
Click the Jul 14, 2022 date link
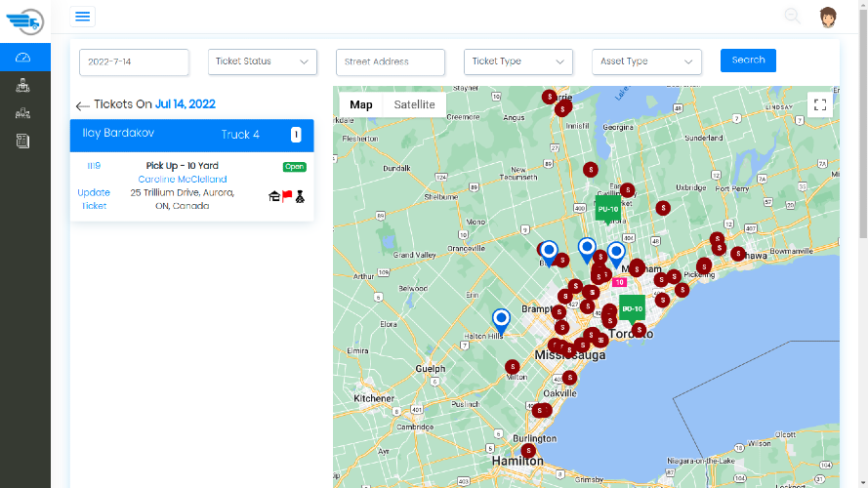click(185, 104)
